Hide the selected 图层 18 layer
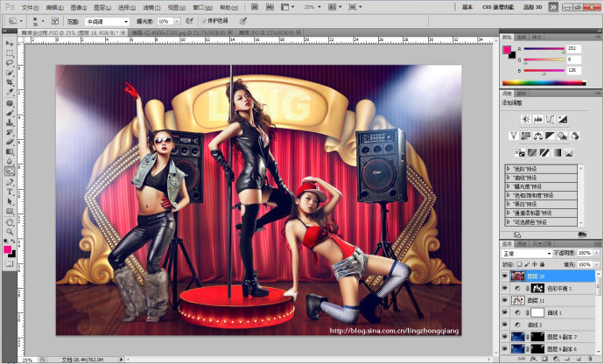Image resolution: width=604 pixels, height=364 pixels. pos(504,276)
